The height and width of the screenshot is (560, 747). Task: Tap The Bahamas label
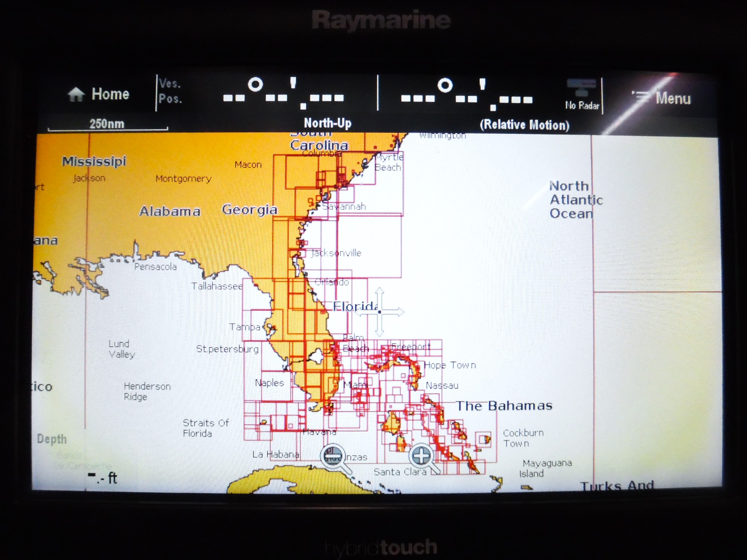[x=504, y=406]
